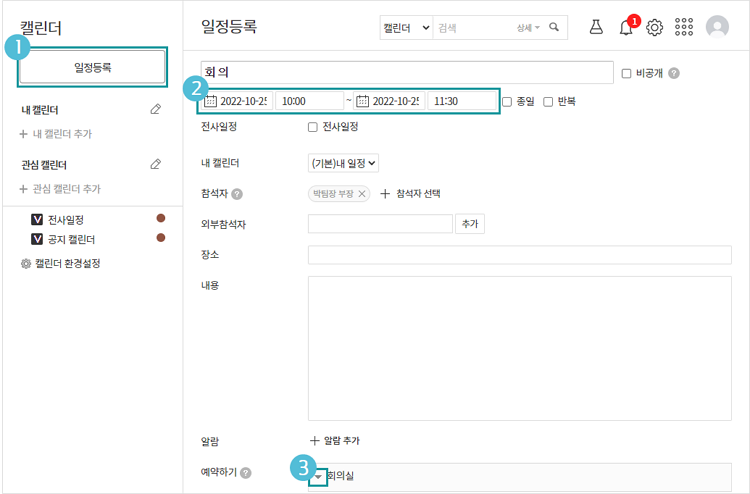The image size is (750, 494).
Task: Toggle the 공지 캘린더 checkbox
Action: (37, 239)
